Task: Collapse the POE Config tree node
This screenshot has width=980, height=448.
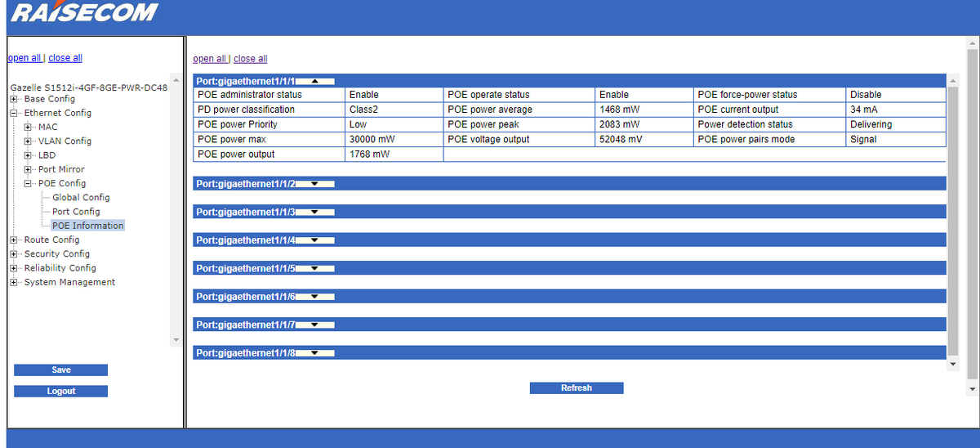Action: point(29,183)
